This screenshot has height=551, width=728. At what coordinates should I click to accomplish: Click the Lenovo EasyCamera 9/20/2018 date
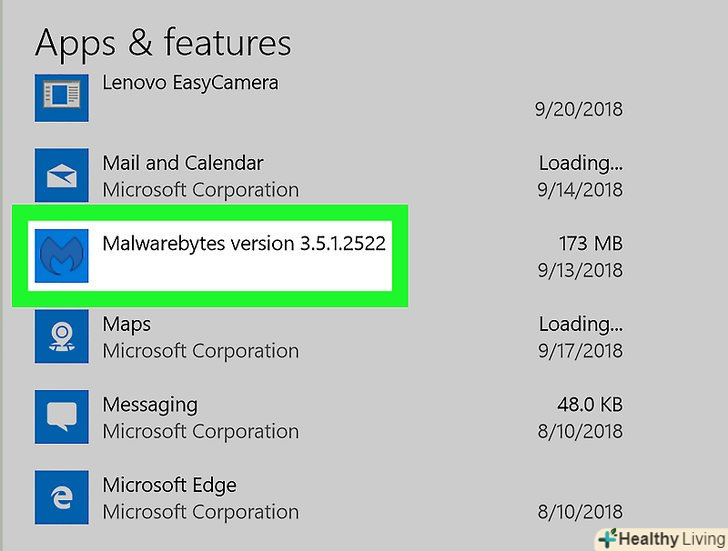579,109
